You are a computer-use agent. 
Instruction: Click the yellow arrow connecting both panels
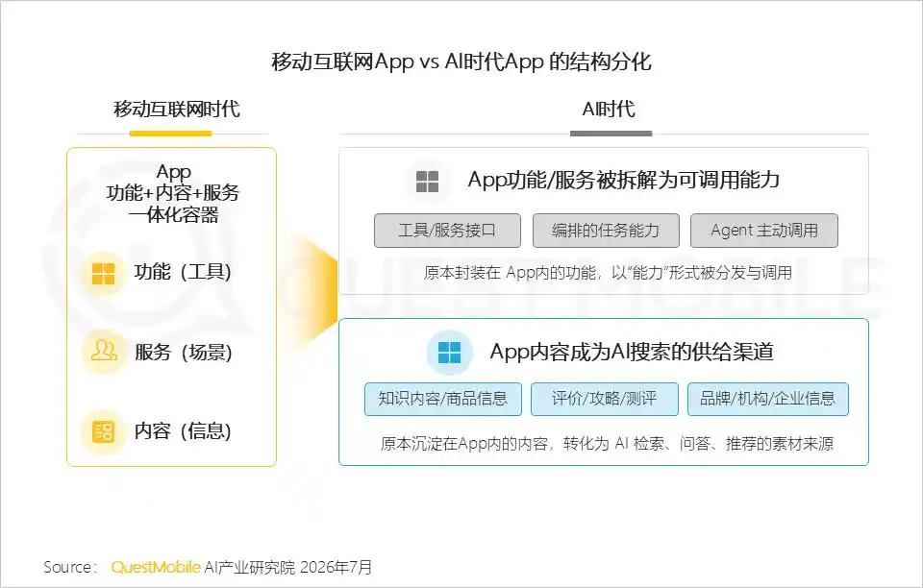(x=313, y=292)
